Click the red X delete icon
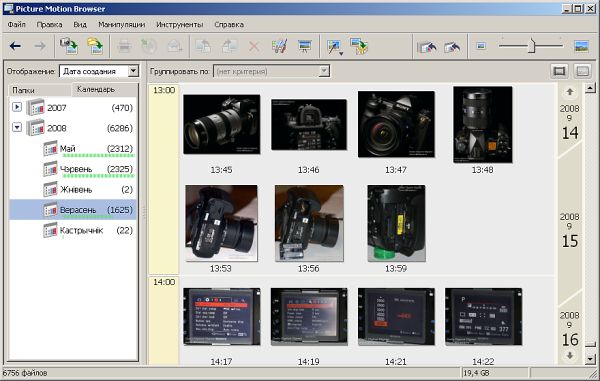Viewport: 600px width, 381px height. pyautogui.click(x=254, y=47)
